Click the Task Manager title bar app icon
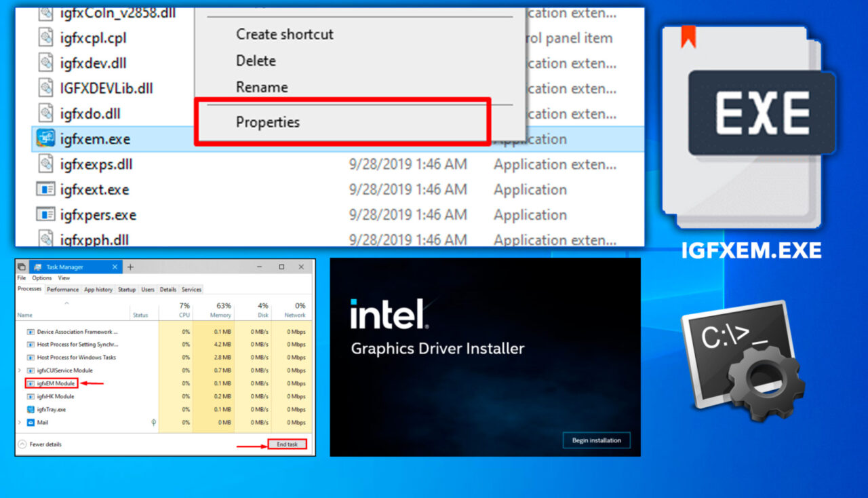Screen dimensions: 868x498 (37, 267)
